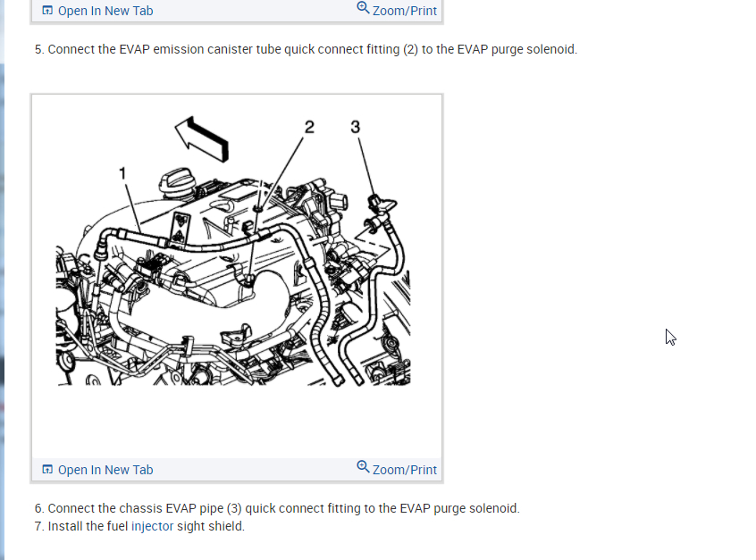
Task: Open the engine diagram via the lower Open In New Tab text
Action: (x=105, y=470)
